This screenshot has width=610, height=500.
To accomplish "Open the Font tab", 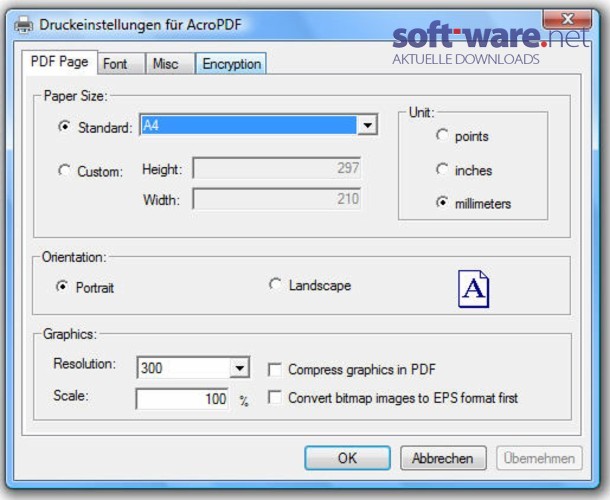I will tap(121, 63).
